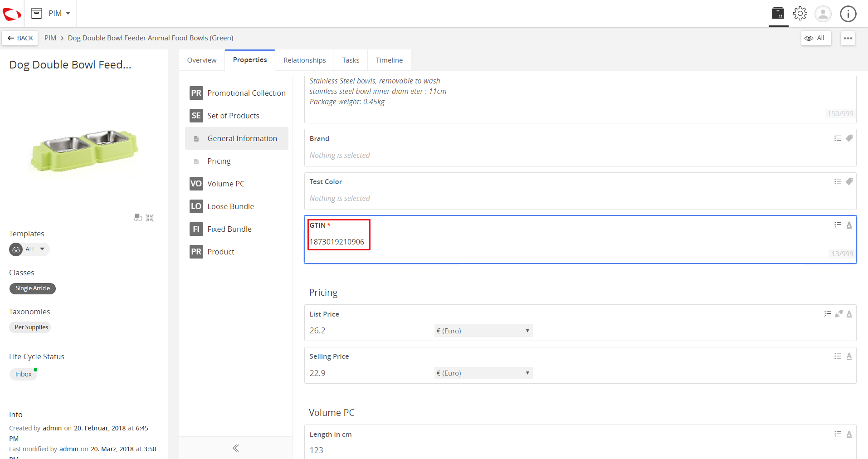
Task: Click the BACK button
Action: pos(20,38)
